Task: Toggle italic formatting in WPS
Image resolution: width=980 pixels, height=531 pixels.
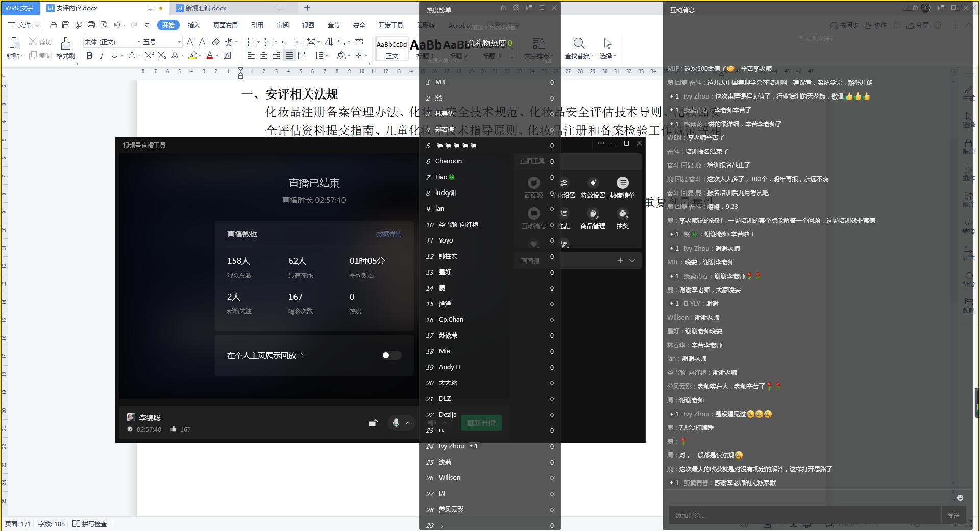Action: [x=102, y=55]
